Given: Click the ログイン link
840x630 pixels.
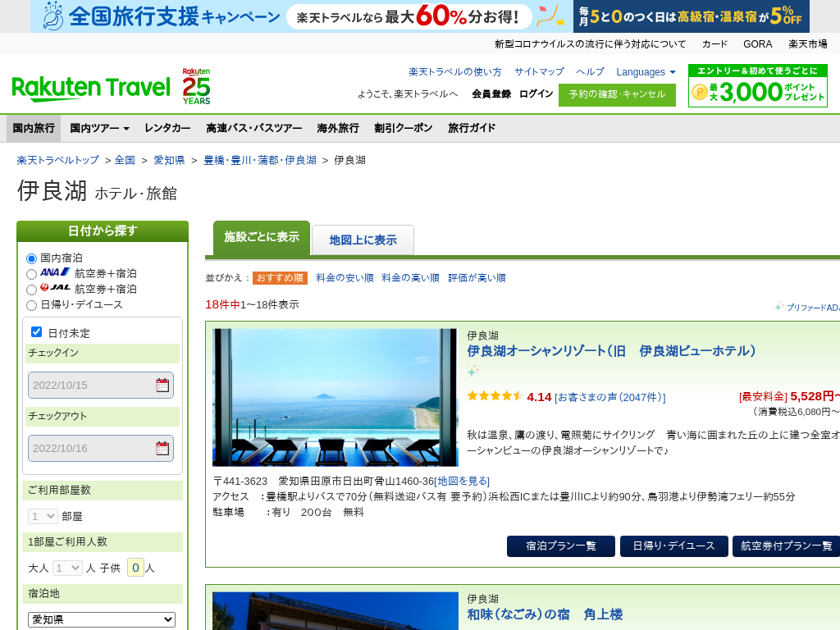Looking at the screenshot, I should (x=536, y=94).
